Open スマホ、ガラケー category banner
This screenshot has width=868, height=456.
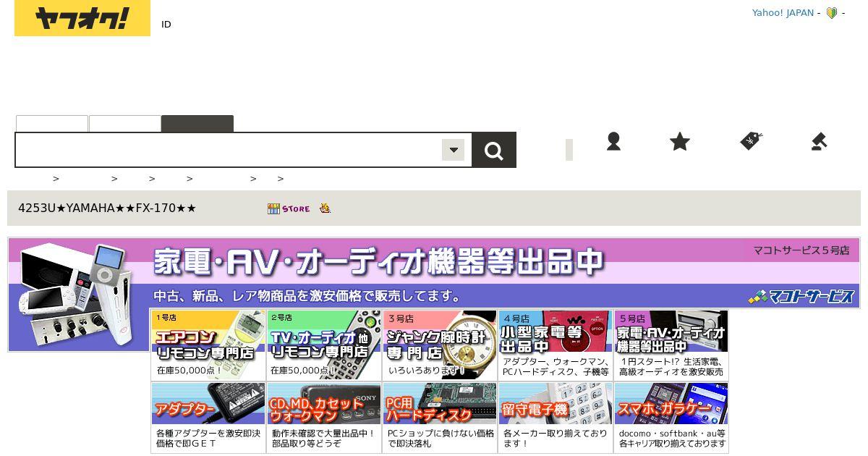click(671, 418)
